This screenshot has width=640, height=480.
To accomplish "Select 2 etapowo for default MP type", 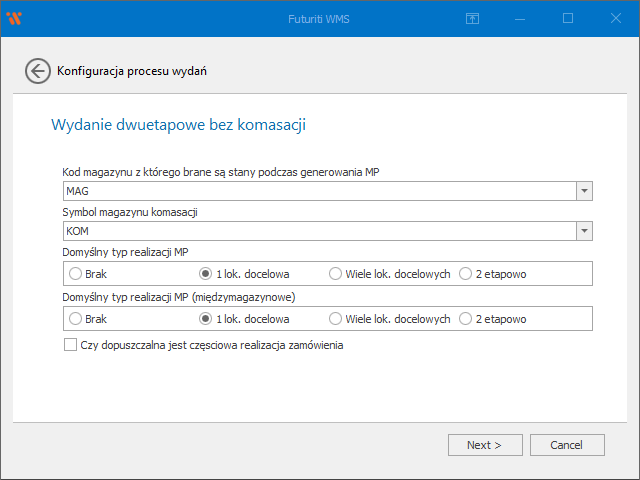I will point(466,273).
